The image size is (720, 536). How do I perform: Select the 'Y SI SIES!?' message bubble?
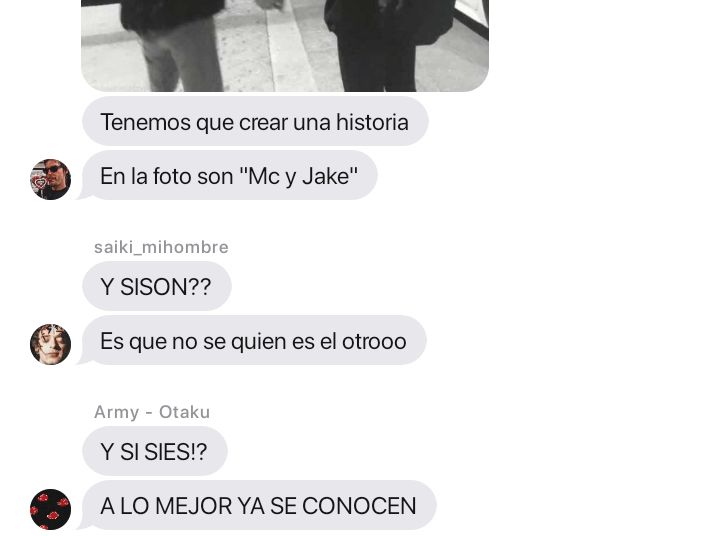coord(155,451)
